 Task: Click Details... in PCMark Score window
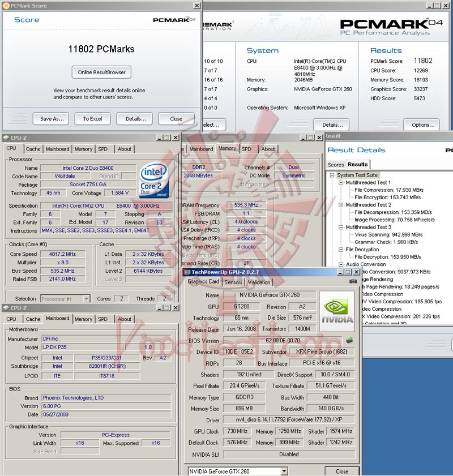pos(135,119)
